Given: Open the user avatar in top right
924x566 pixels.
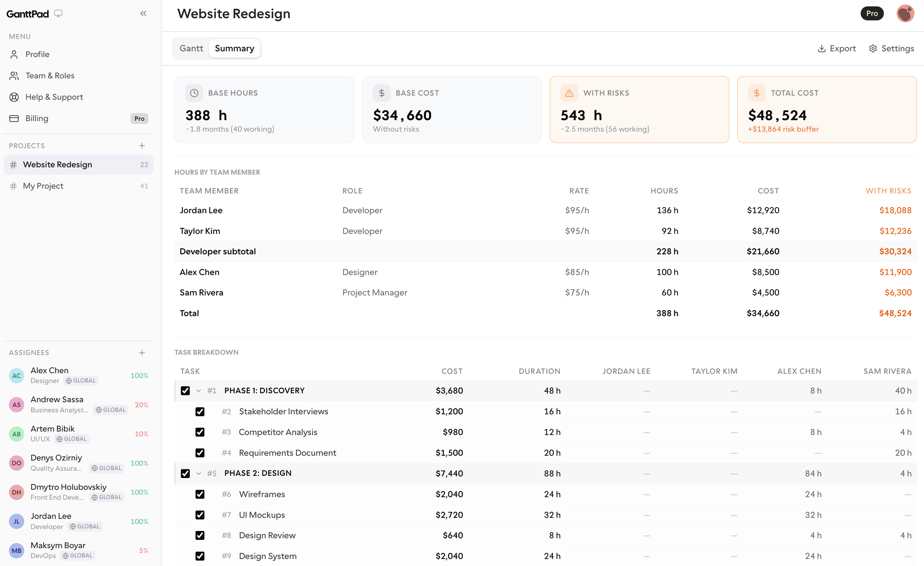Looking at the screenshot, I should [905, 13].
